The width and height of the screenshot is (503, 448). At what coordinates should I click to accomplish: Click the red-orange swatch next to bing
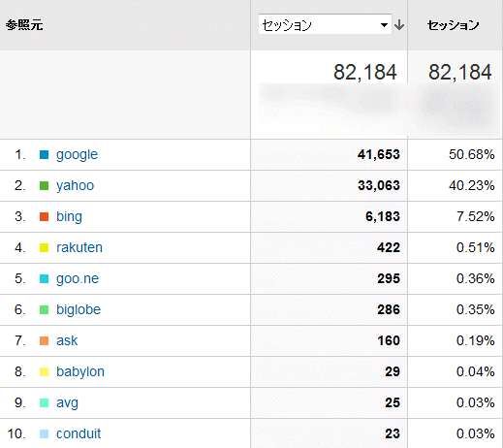click(44, 217)
